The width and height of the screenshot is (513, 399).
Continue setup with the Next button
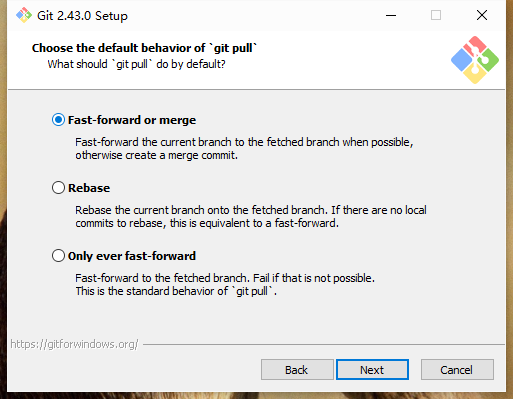[x=372, y=369]
